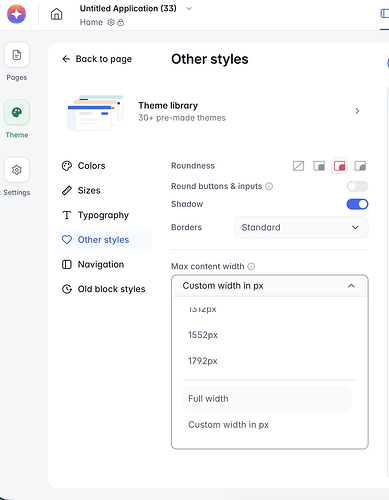Choose the Full width option

(267, 399)
